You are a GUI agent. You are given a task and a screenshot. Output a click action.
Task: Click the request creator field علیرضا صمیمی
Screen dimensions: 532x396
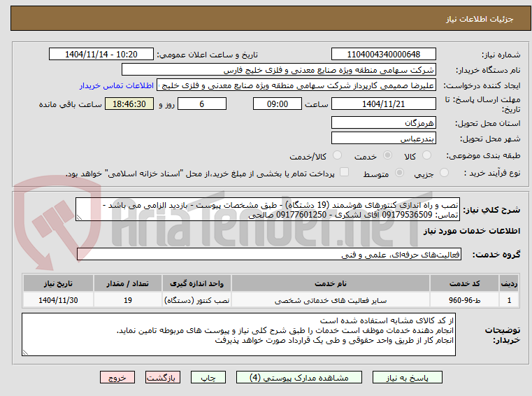[296, 85]
